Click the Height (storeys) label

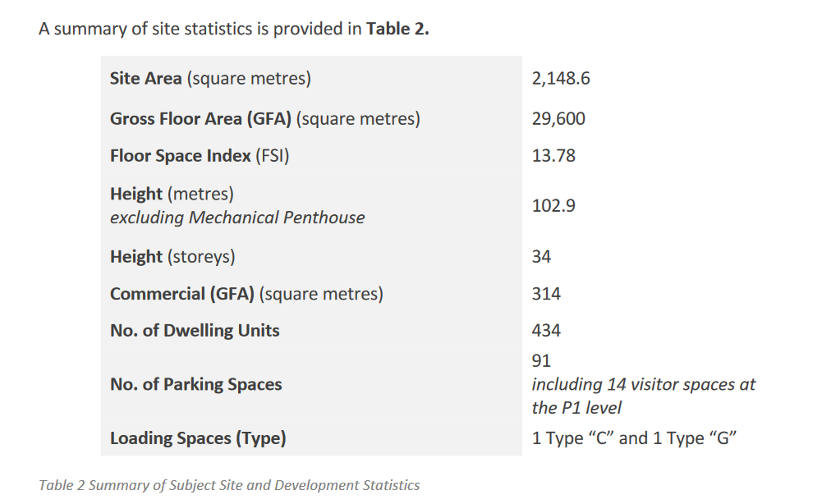pos(172,256)
